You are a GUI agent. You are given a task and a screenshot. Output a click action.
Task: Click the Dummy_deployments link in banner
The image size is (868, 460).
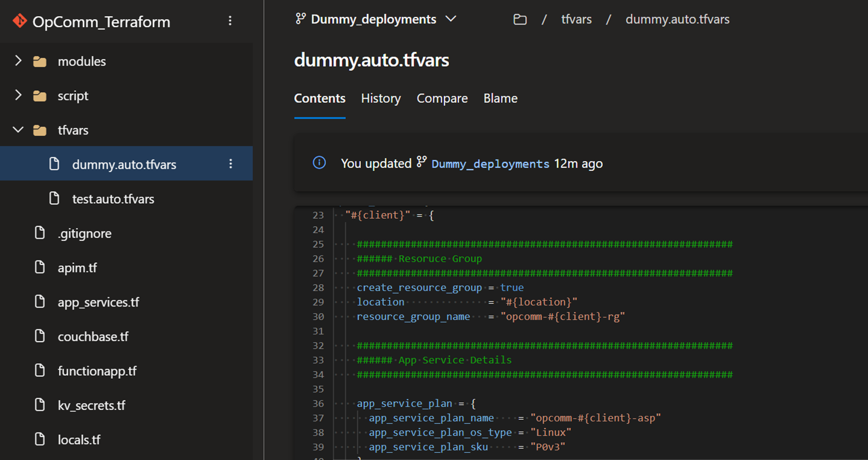point(490,164)
